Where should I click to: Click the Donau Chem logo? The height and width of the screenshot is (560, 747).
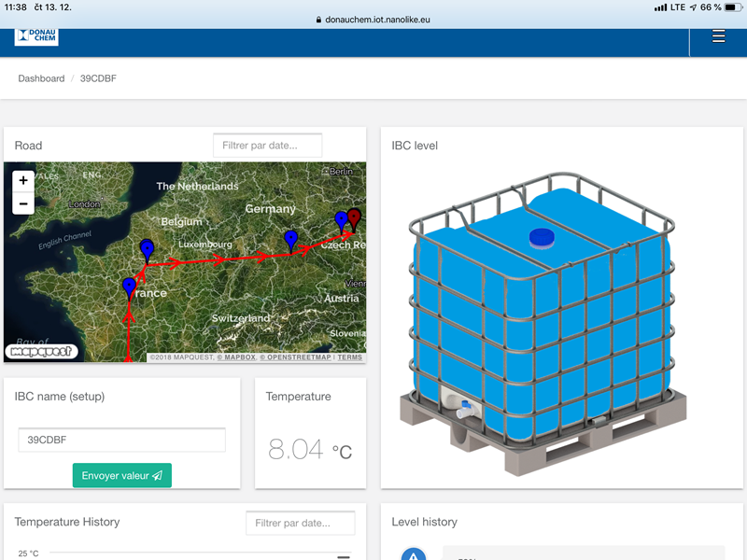36,36
